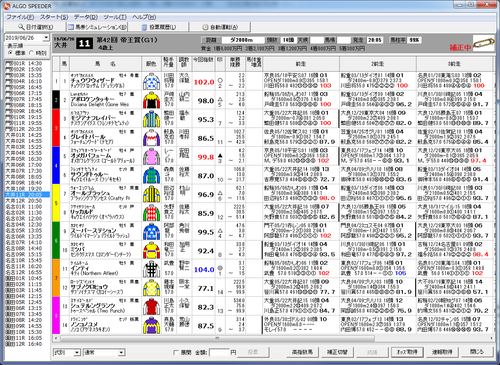Click the right arrow of horizontal scrollbar

[491, 338]
